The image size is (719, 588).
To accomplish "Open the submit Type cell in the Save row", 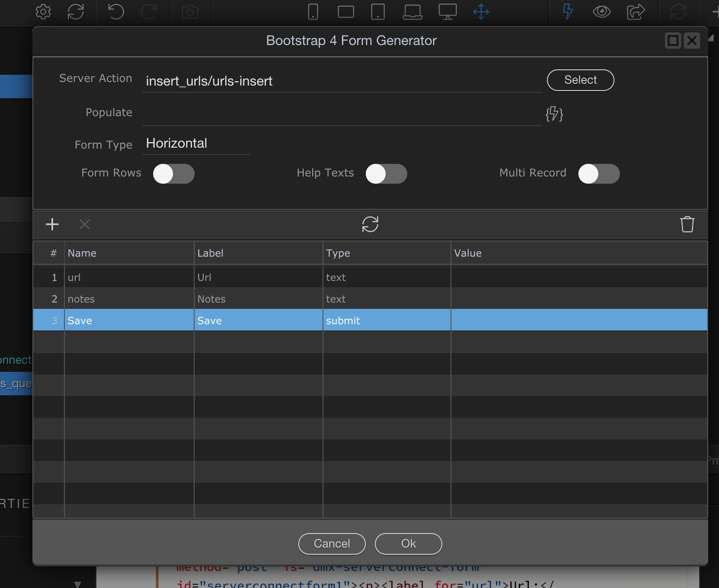I will pyautogui.click(x=386, y=321).
